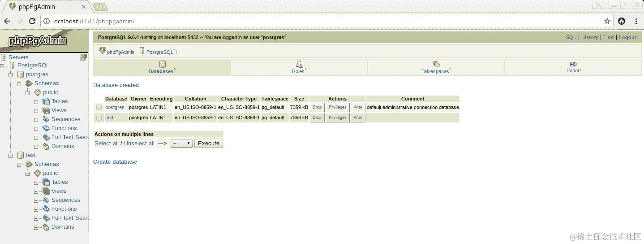644x244 pixels.
Task: Open the postgres database link in table
Action: (x=115, y=107)
